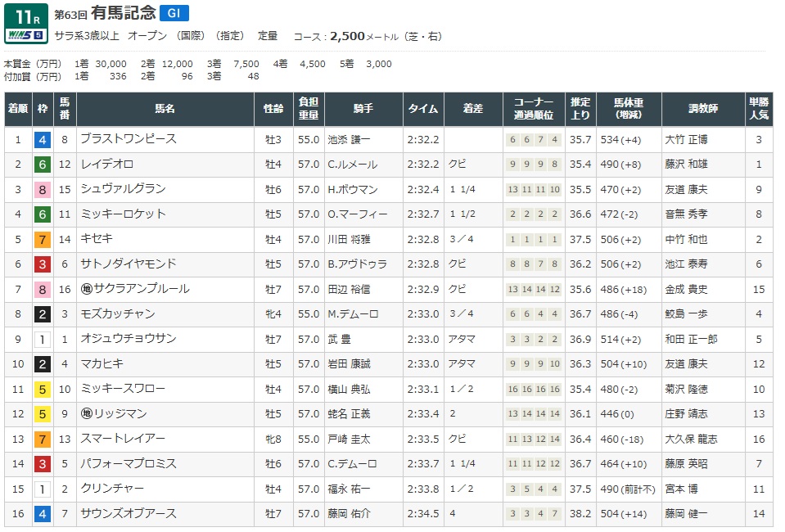Screen dimensions: 785x532
Task: Open jockey 武 豊 profile
Action: pyautogui.click(x=341, y=339)
